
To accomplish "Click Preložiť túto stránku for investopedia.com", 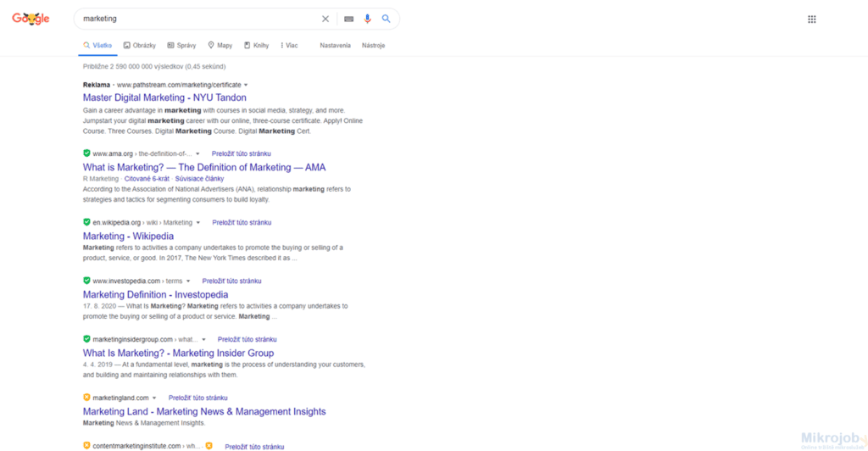I will 232,281.
